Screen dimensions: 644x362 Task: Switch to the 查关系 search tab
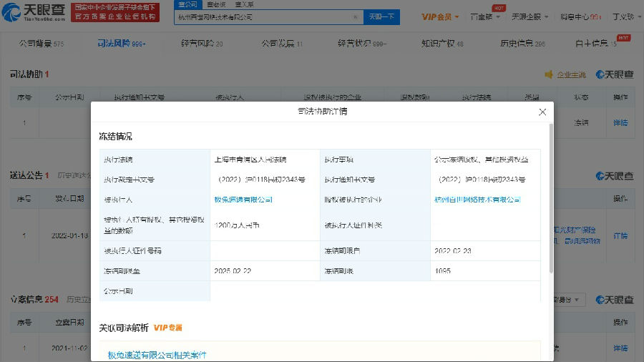click(x=245, y=4)
